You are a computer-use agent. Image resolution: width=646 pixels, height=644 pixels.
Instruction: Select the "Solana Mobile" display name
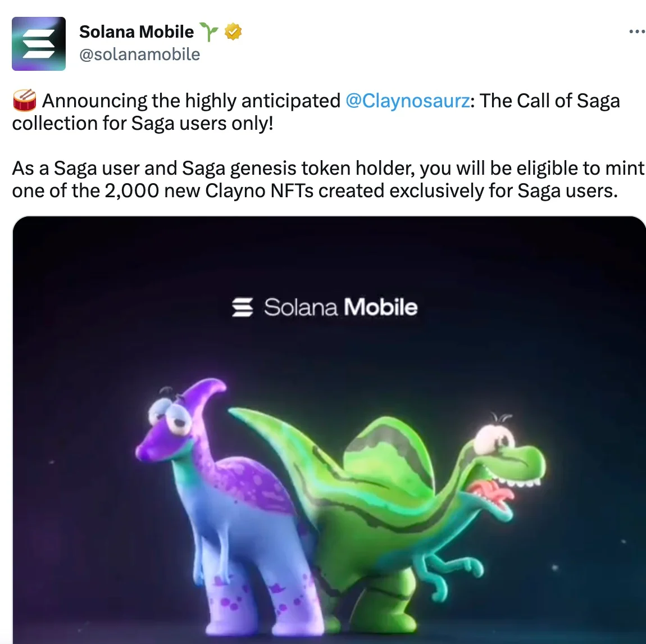[x=137, y=31]
